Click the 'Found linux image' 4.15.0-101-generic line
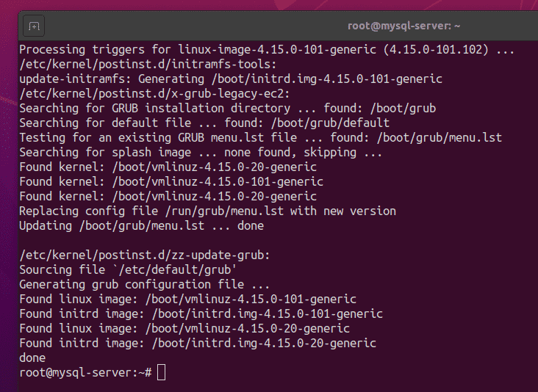 (x=187, y=299)
